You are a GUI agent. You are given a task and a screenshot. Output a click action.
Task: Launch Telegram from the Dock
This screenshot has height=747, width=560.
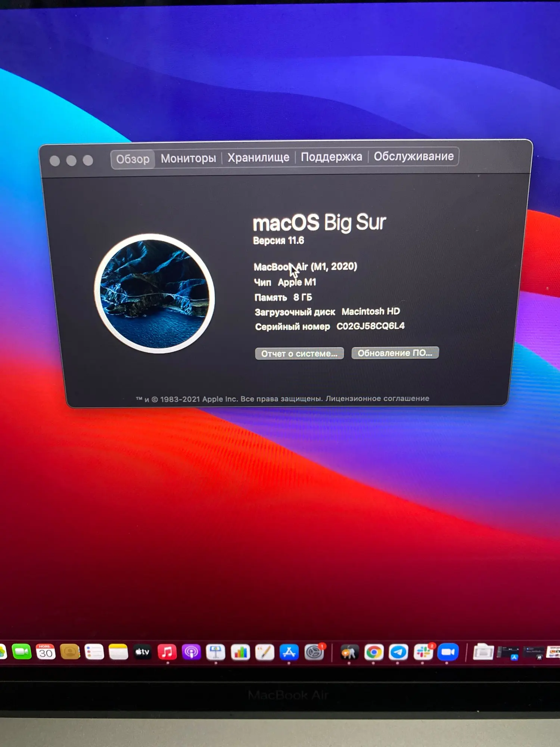pos(398,653)
